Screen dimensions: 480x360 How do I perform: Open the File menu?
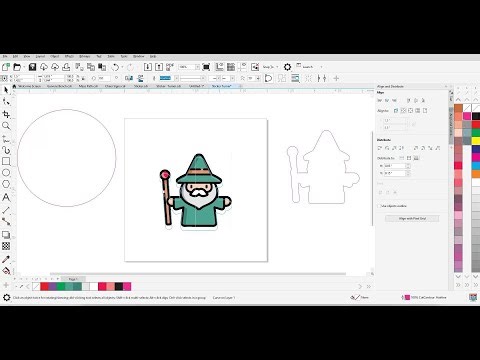point(5,57)
